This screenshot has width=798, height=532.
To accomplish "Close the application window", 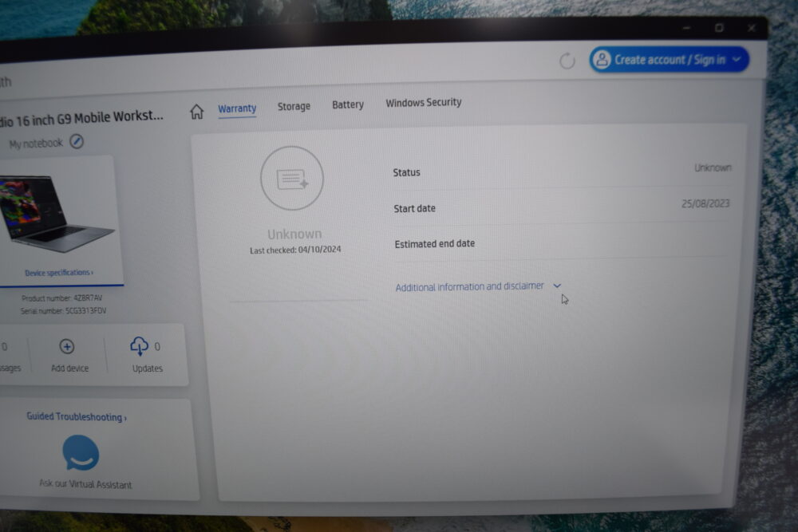I will pos(751,28).
